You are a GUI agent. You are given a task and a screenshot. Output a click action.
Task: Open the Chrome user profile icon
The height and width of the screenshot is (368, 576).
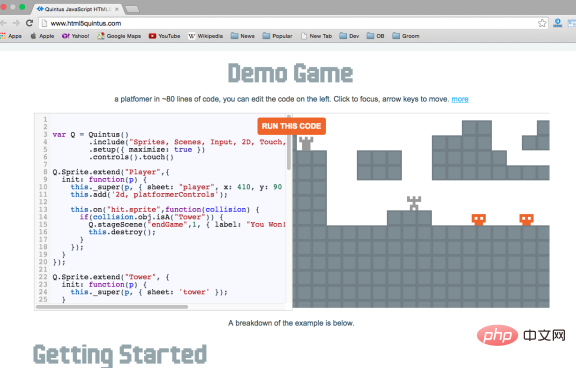[557, 23]
